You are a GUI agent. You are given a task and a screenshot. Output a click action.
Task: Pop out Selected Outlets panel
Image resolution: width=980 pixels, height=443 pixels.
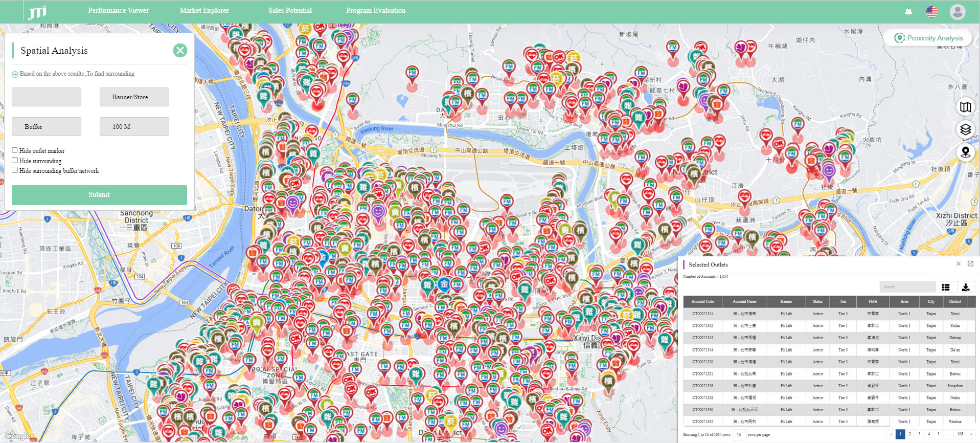tap(970, 264)
